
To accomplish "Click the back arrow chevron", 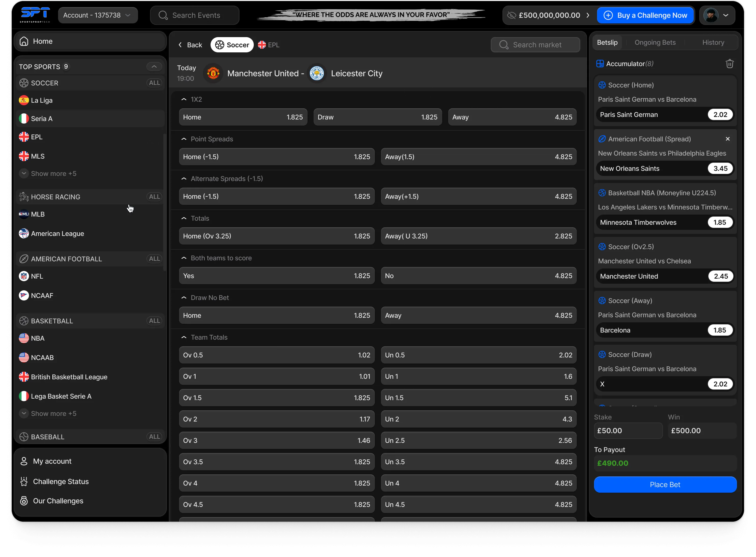I will click(x=180, y=45).
